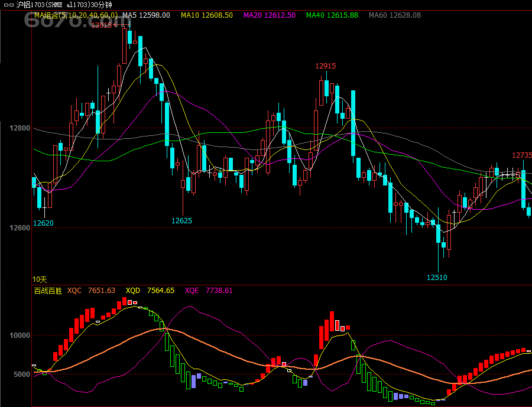The image size is (532, 407).
Task: Click the XQC indicator value label
Action: (91, 291)
